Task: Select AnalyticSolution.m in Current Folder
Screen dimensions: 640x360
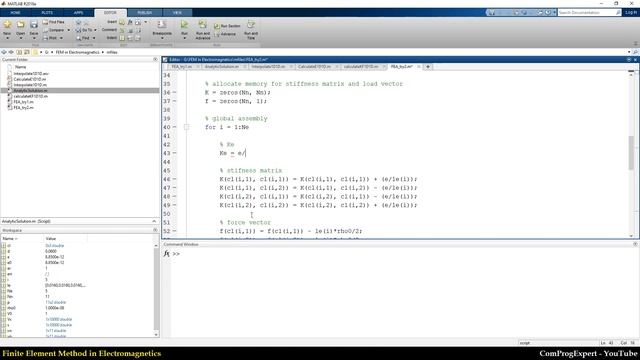Action: pos(80,91)
